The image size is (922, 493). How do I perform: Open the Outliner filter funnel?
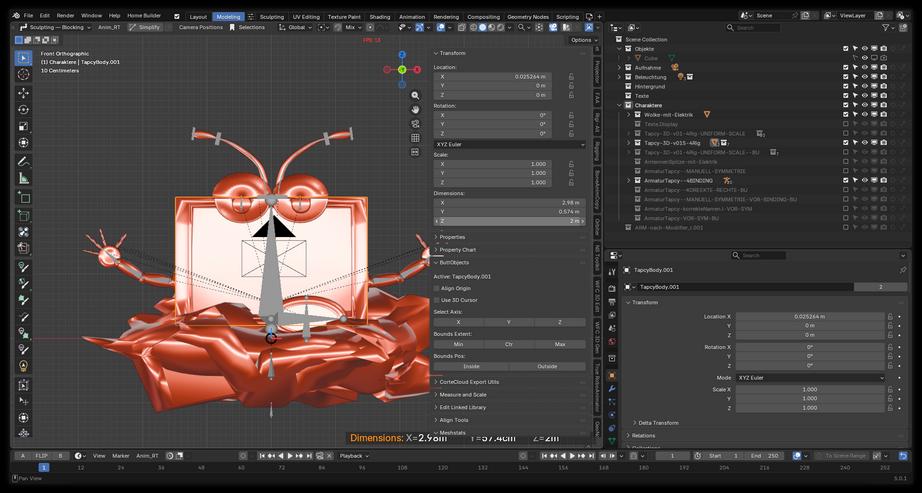885,28
